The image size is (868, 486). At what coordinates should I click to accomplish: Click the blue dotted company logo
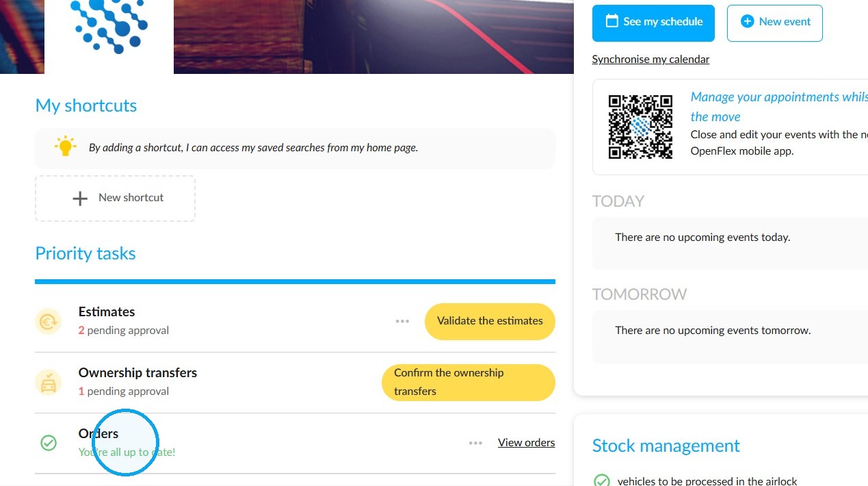point(109,27)
